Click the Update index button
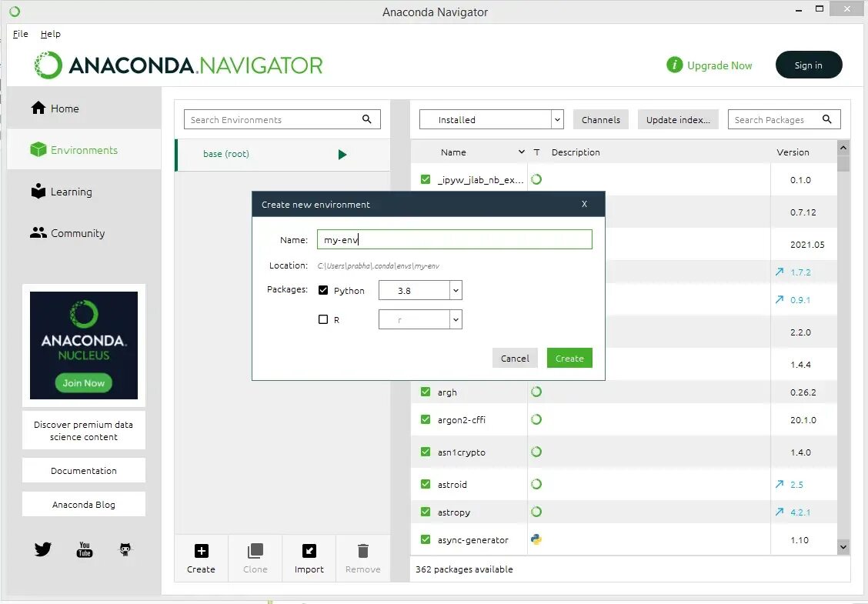The height and width of the screenshot is (604, 868). [x=678, y=119]
